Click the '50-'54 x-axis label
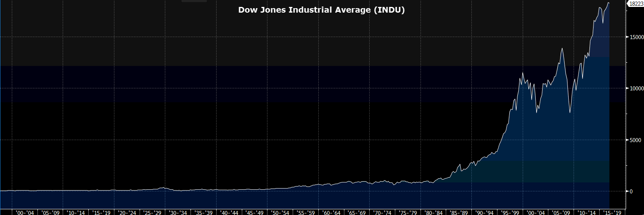 coord(280,213)
